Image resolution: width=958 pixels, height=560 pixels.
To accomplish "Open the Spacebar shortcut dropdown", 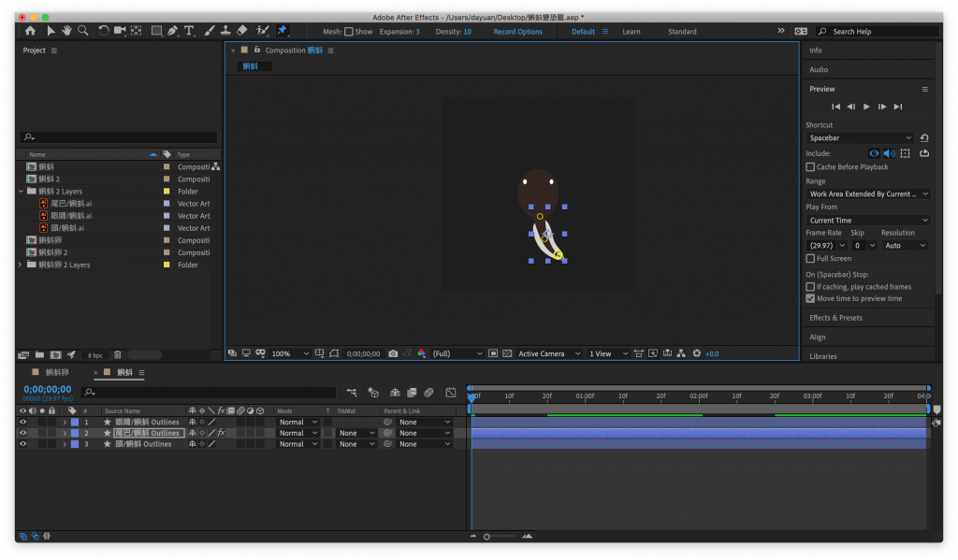I will coord(860,138).
